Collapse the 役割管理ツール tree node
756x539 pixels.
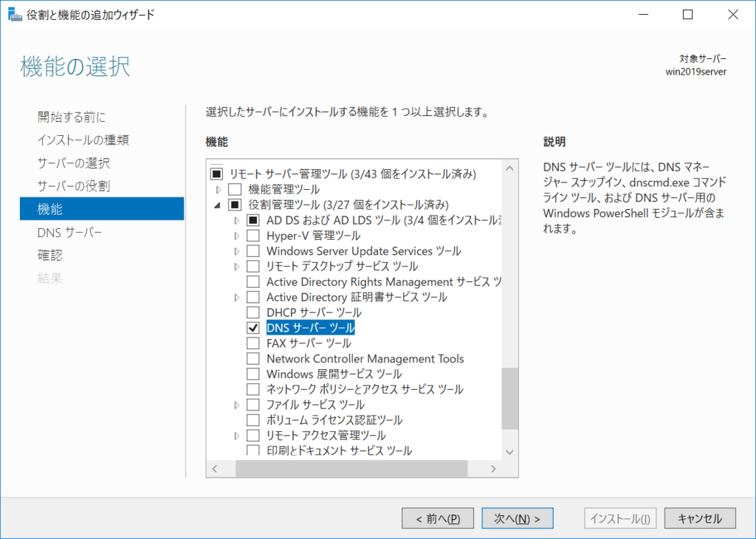point(218,205)
